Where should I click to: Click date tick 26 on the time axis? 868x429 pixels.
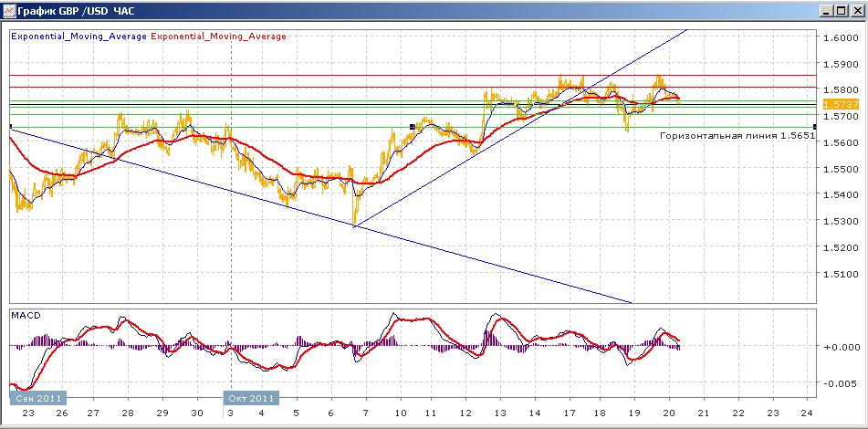61,413
